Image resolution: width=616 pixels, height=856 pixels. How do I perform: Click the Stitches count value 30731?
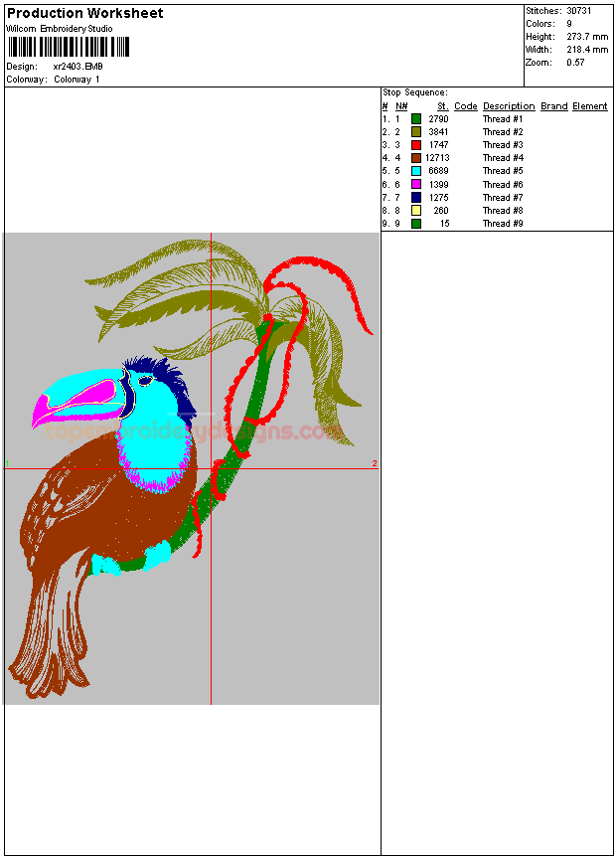[x=579, y=10]
